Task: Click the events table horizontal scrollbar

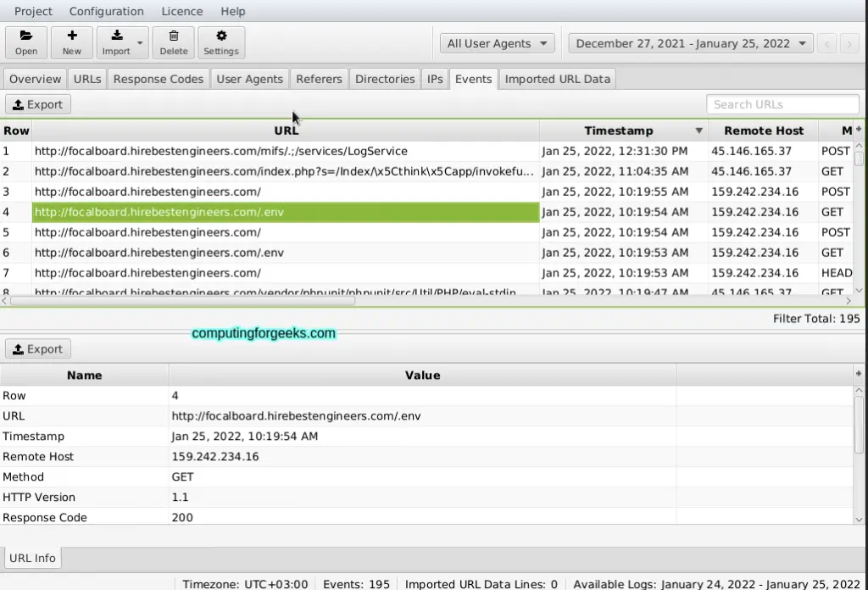Action: 183,301
